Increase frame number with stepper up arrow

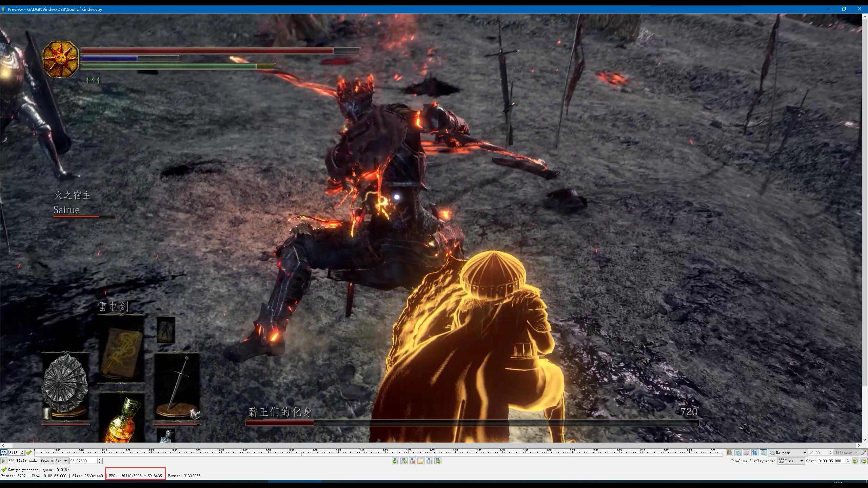tap(22, 451)
